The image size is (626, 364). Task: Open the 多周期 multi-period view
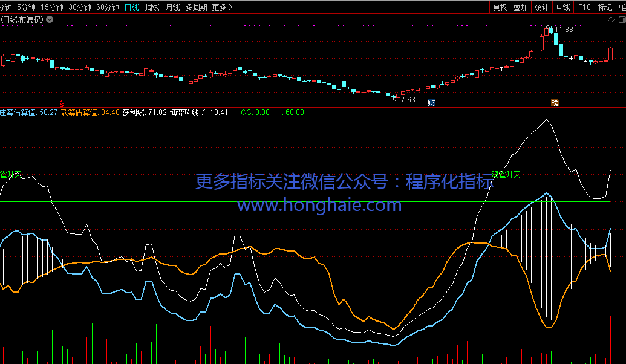[x=196, y=7]
